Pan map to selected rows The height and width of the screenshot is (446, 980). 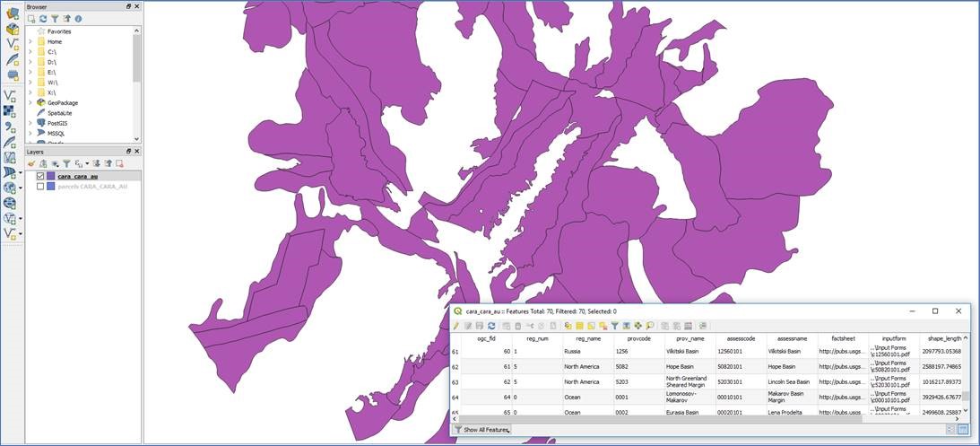[x=638, y=325]
